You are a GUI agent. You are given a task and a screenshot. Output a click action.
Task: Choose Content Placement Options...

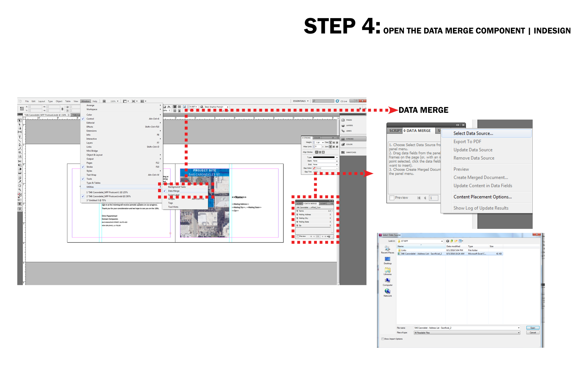(482, 197)
